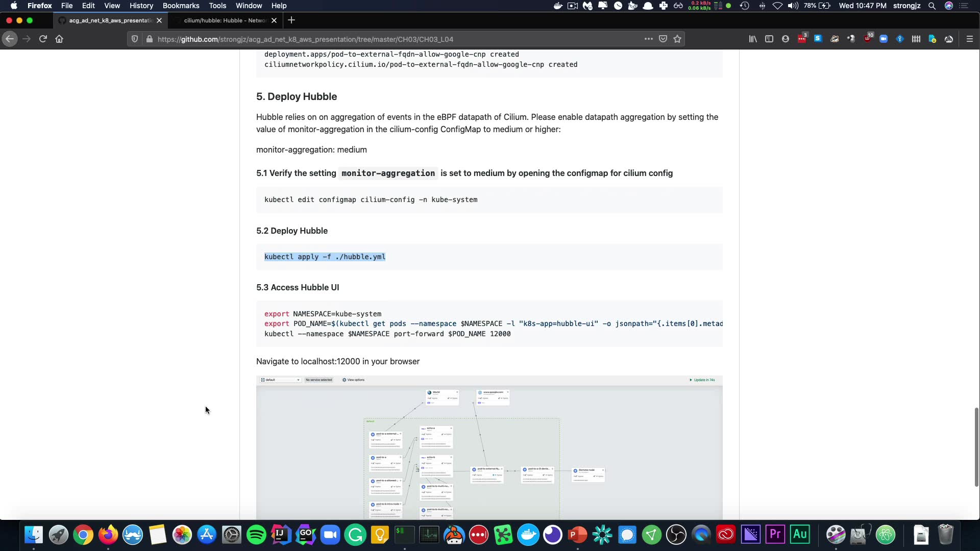Save page to Pocket
This screenshot has width=980, height=551.
coord(663,39)
